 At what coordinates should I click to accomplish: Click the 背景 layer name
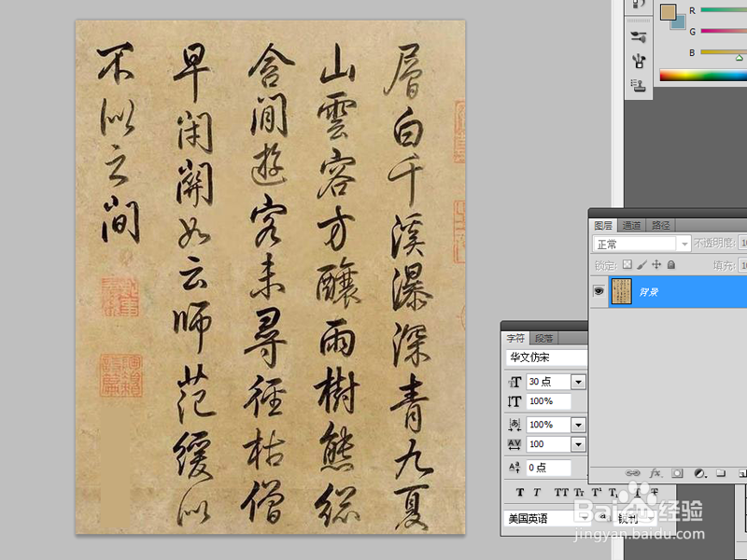click(x=648, y=292)
